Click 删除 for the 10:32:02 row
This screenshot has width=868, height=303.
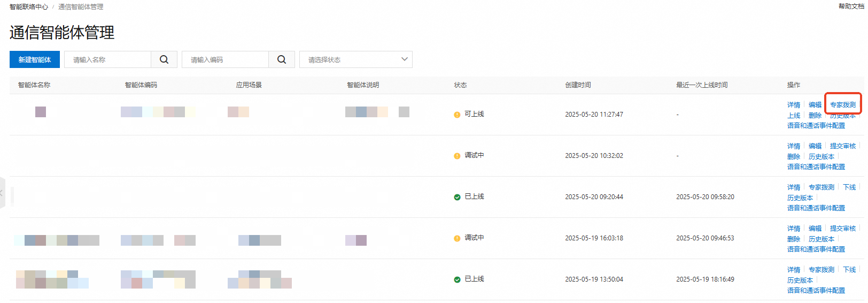tap(794, 157)
